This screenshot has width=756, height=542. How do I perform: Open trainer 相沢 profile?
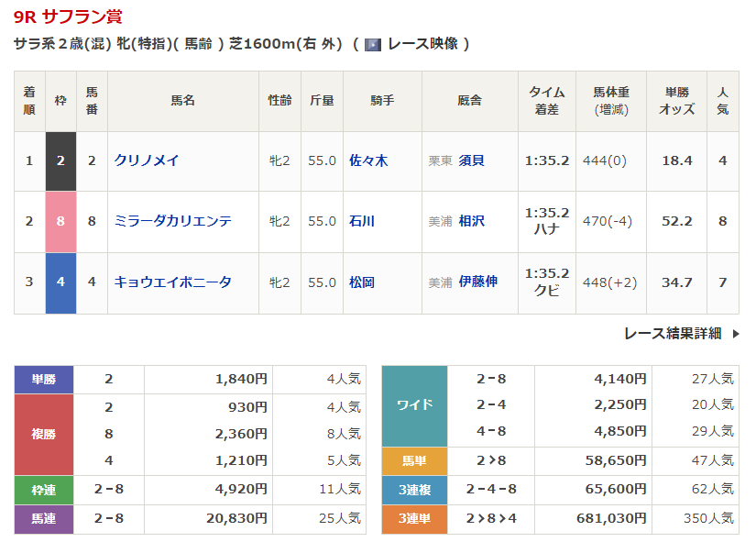coord(472,221)
